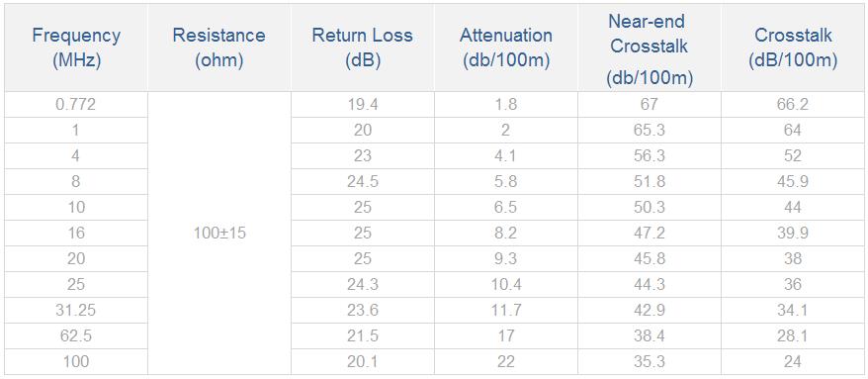
Task: Select the 62.5 frequency cell
Action: coord(76,336)
